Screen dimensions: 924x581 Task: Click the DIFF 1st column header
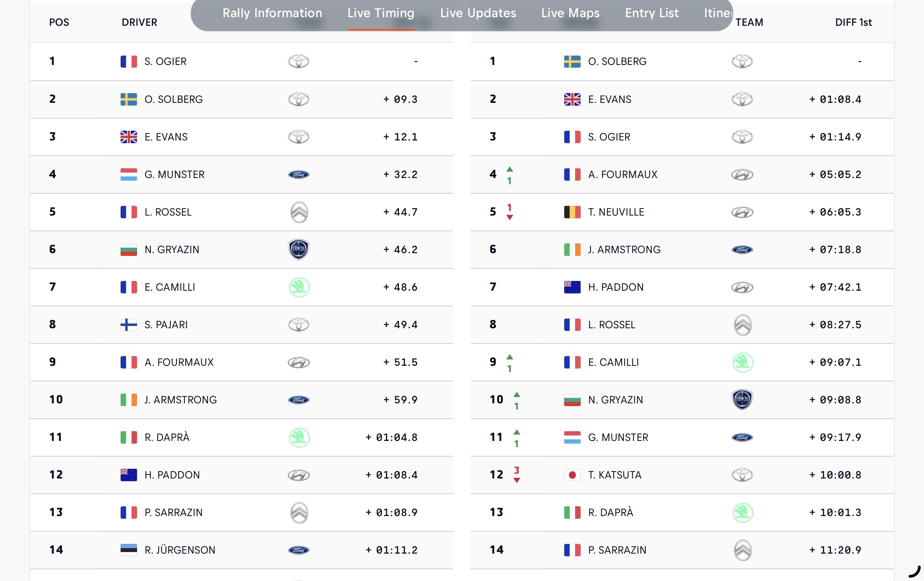pos(853,22)
